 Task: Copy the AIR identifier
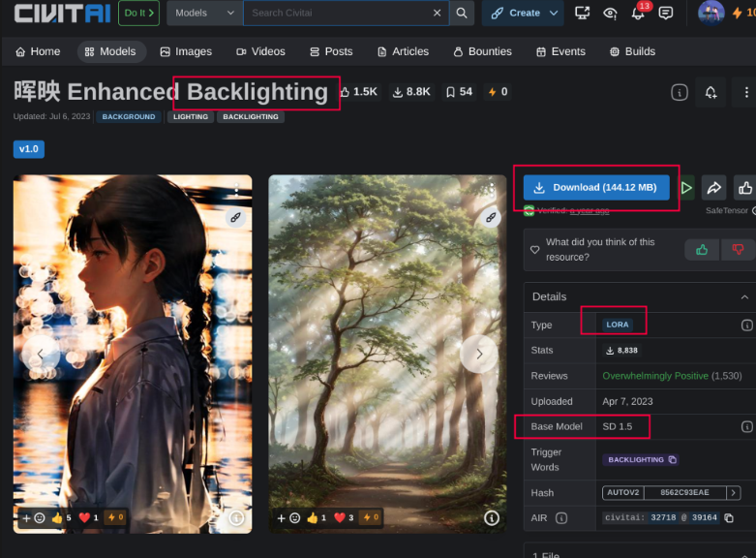pyautogui.click(x=729, y=518)
